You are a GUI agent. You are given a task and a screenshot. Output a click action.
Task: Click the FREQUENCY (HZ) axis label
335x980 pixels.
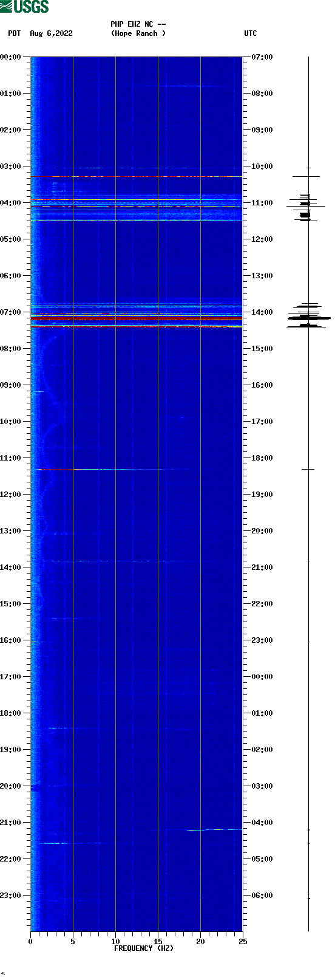[144, 948]
